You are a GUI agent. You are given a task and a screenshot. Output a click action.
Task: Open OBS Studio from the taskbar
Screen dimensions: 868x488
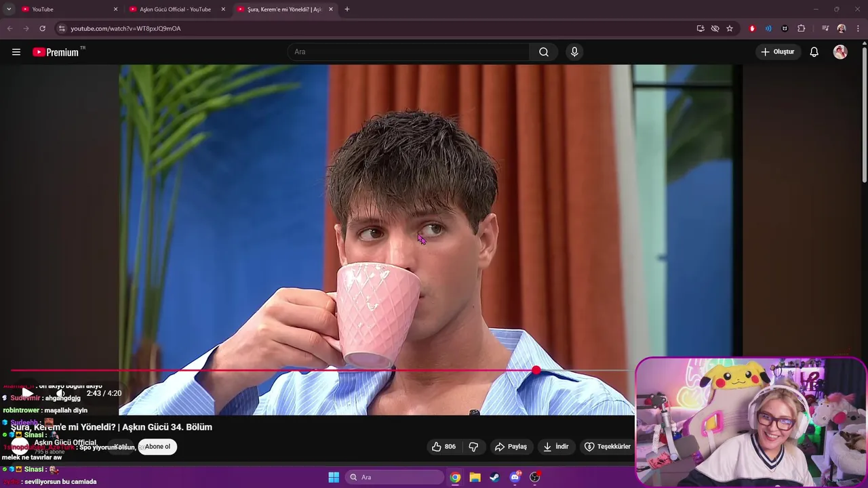click(534, 477)
